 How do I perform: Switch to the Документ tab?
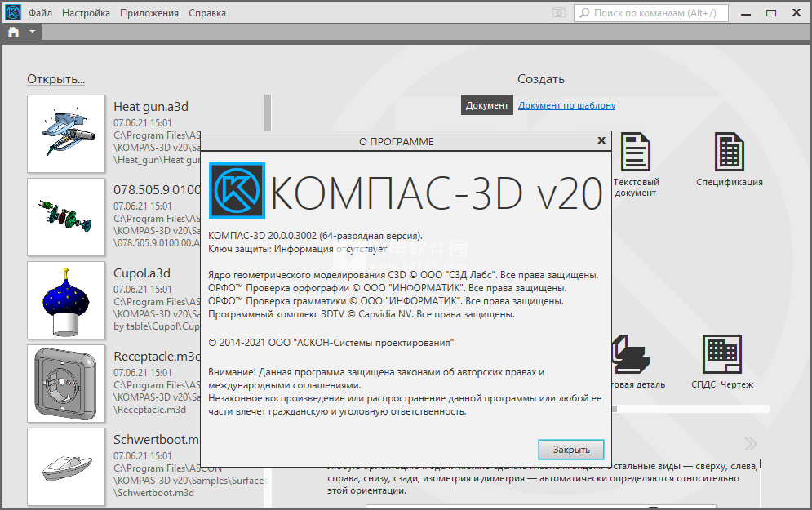486,105
